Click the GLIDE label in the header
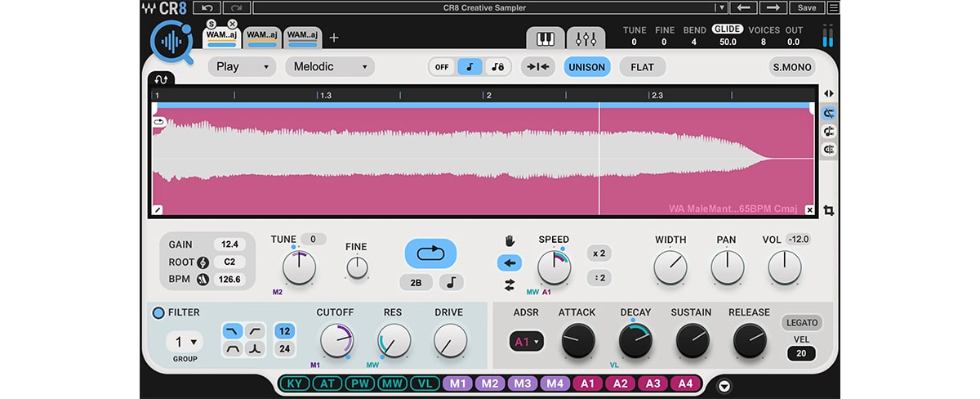 pos(727,29)
